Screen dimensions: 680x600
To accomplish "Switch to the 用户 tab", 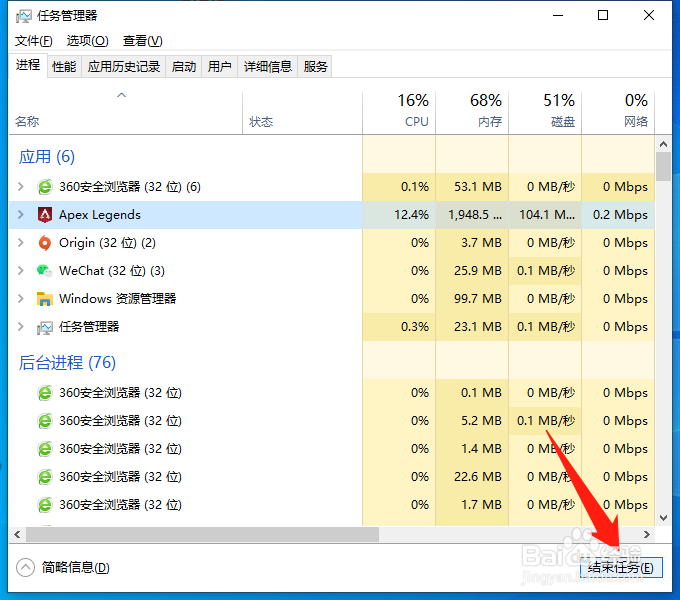I will click(219, 67).
